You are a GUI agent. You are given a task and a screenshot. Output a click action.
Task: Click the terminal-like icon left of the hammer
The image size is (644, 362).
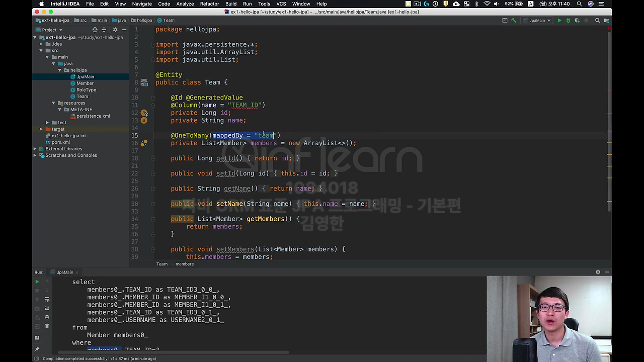point(505,21)
